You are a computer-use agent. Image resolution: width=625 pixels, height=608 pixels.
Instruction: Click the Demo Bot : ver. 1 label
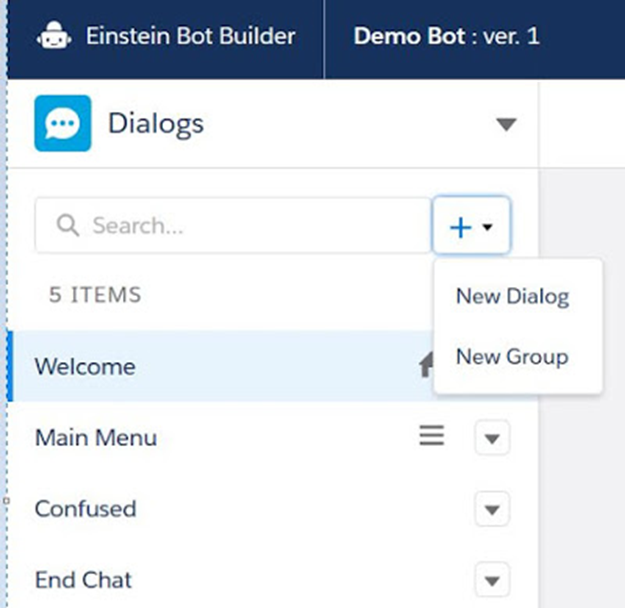[447, 36]
